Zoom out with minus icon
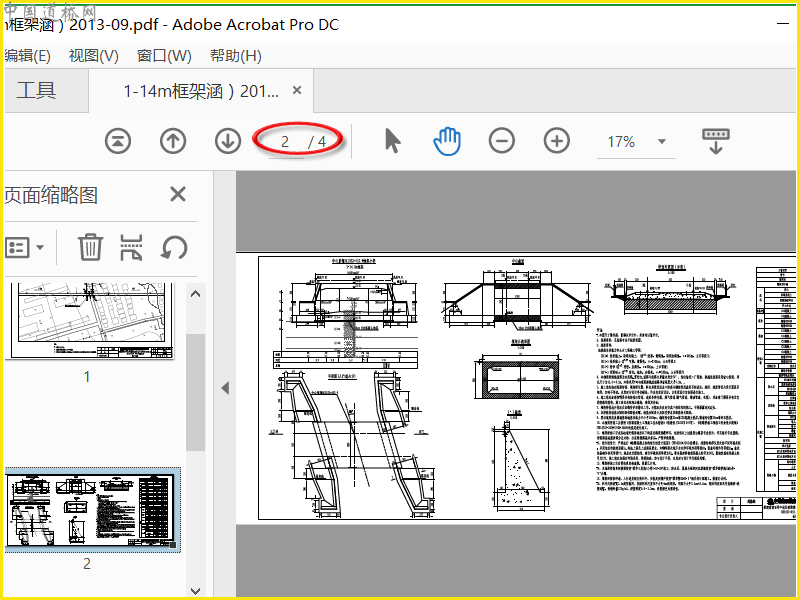 502,141
